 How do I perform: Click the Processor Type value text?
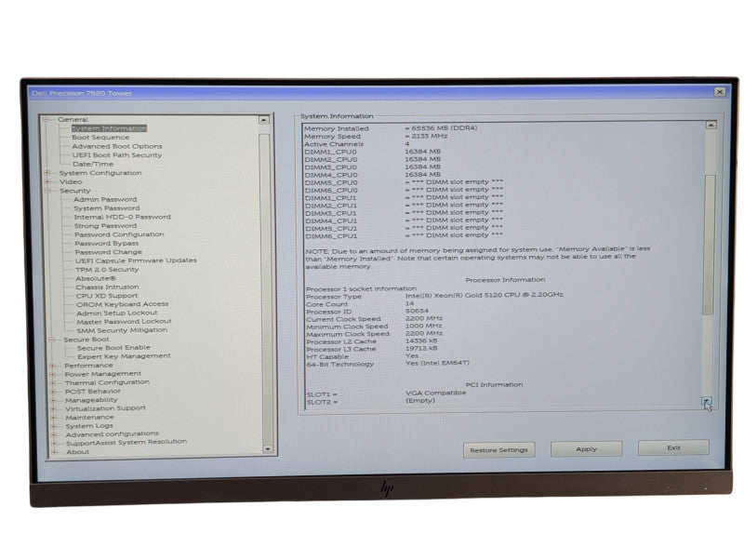485,295
